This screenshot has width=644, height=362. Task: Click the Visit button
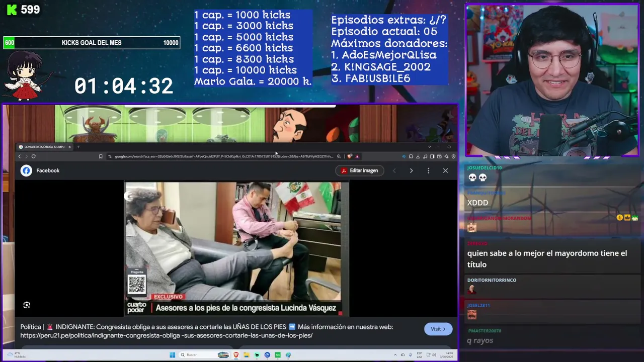pyautogui.click(x=438, y=329)
